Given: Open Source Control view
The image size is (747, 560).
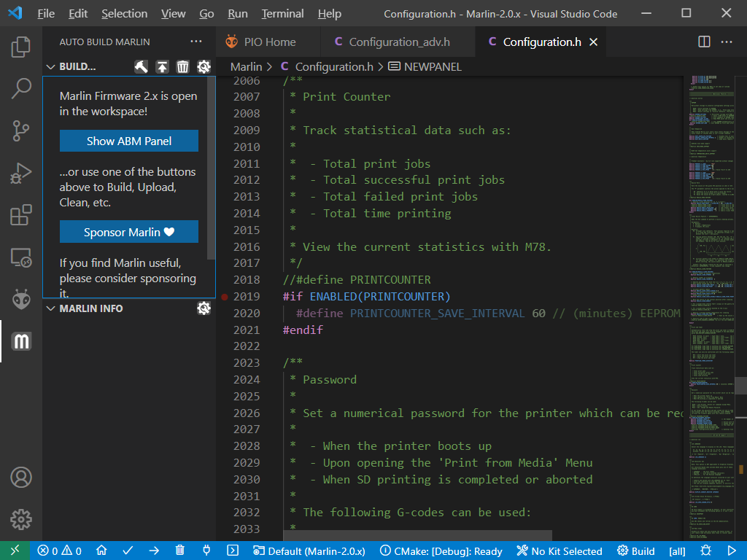Looking at the screenshot, I should click(x=21, y=131).
